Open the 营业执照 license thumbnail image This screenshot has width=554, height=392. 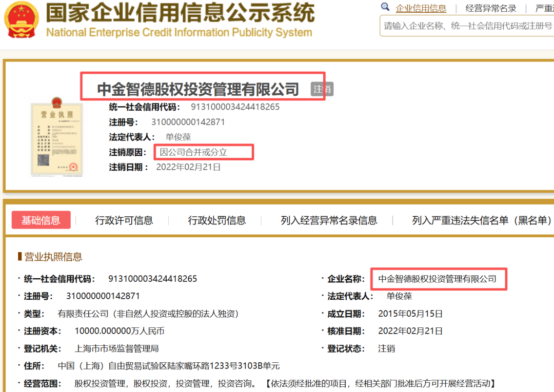(x=56, y=136)
